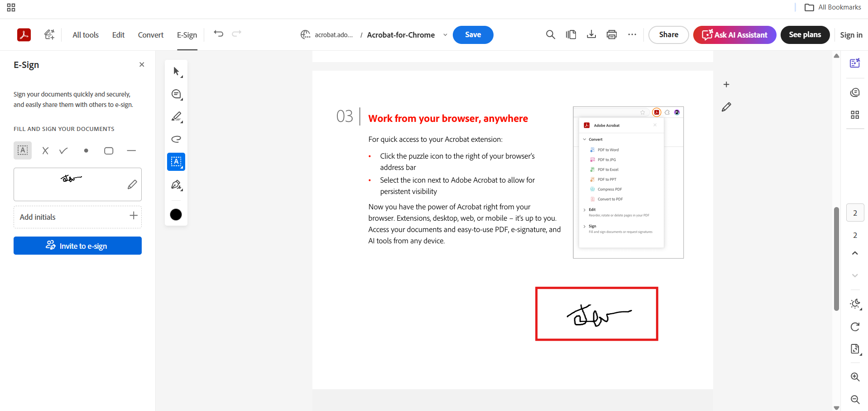Viewport: 868px width, 411px height.
Task: Zoom out of the document
Action: coord(855,400)
